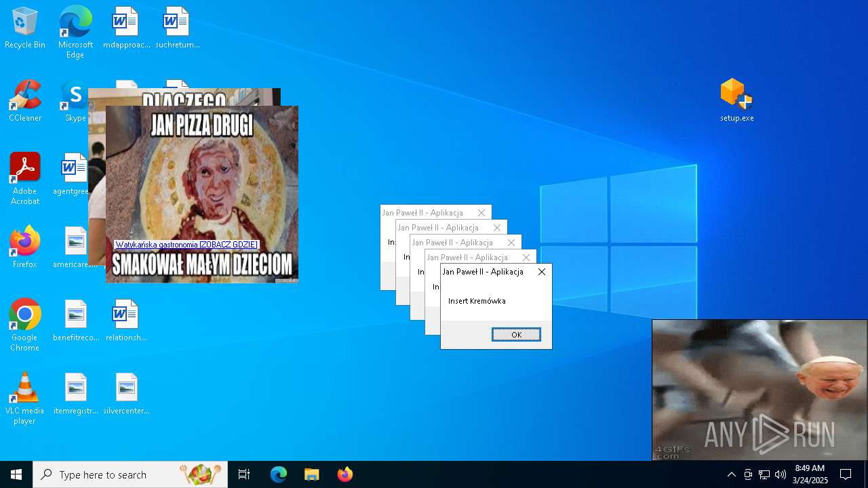Select the benefitreco... image file icon
This screenshot has width=868, height=488.
pyautogui.click(x=75, y=321)
